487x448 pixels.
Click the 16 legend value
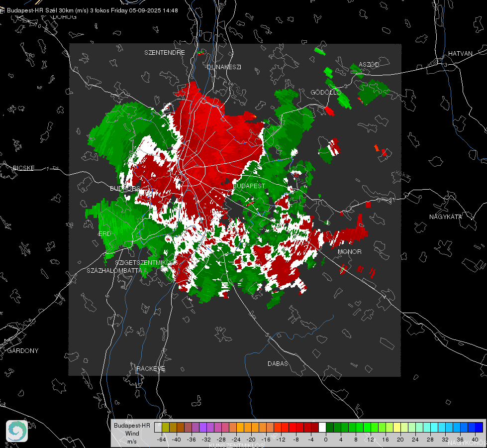click(386, 440)
